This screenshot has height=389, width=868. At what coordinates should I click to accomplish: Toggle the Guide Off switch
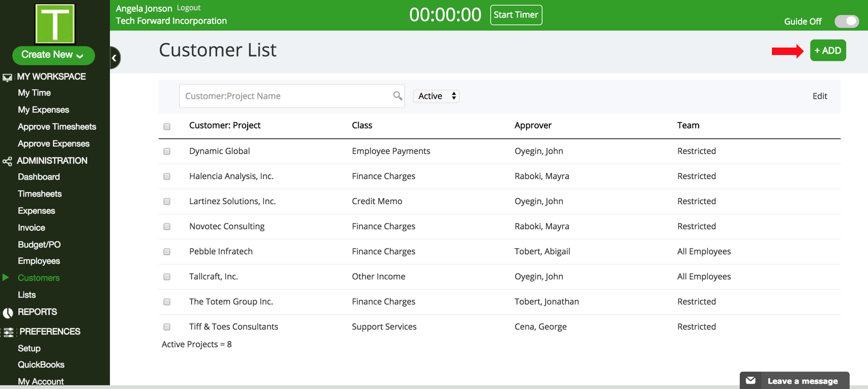pos(847,21)
